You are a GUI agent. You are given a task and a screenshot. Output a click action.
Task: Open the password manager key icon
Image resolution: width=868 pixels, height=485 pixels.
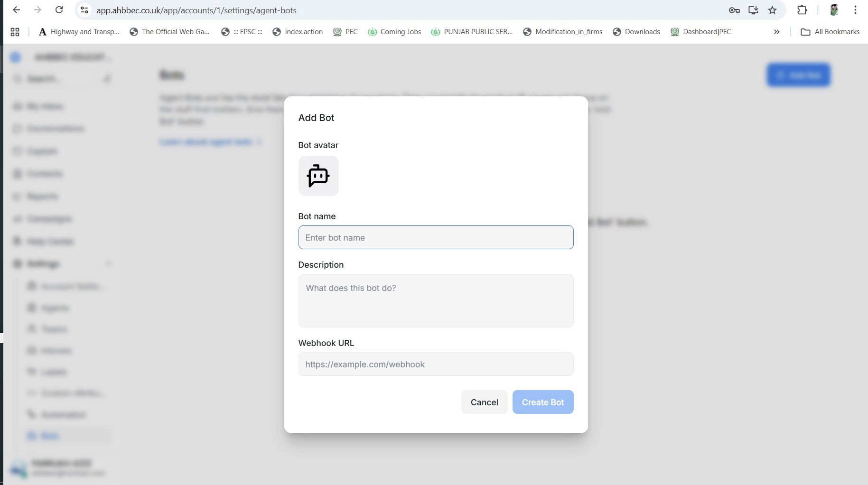(734, 10)
